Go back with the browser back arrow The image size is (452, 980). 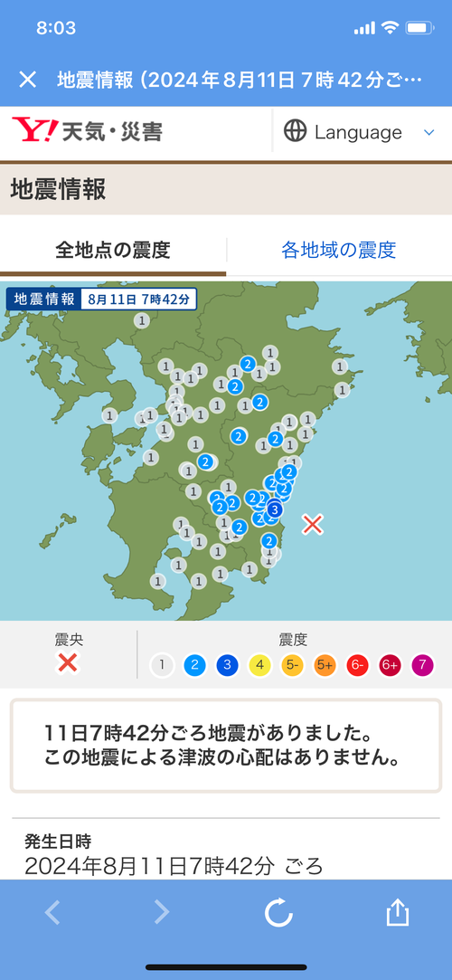pyautogui.click(x=53, y=913)
